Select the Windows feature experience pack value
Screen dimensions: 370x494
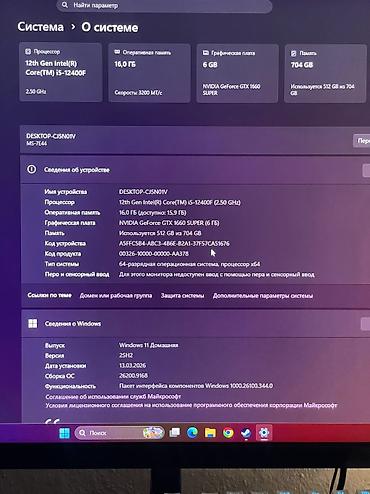pos(196,386)
